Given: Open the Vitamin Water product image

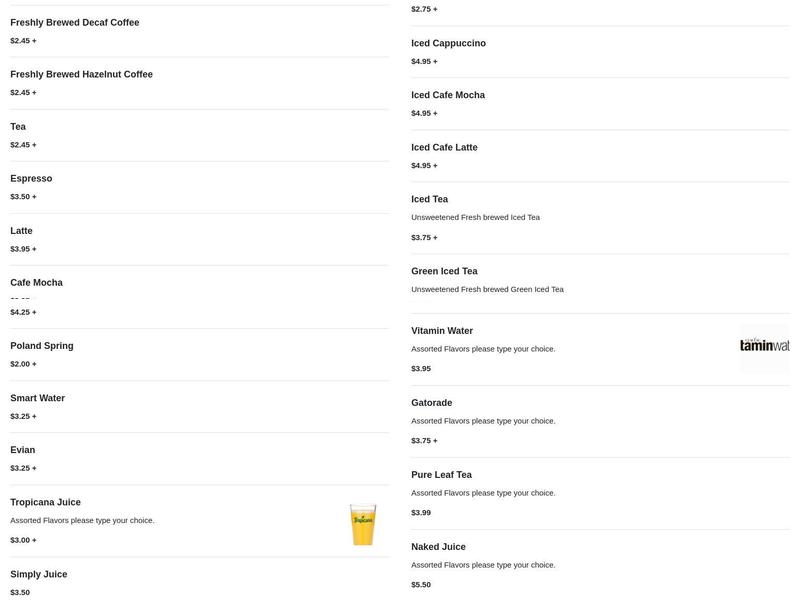Looking at the screenshot, I should pos(764,347).
